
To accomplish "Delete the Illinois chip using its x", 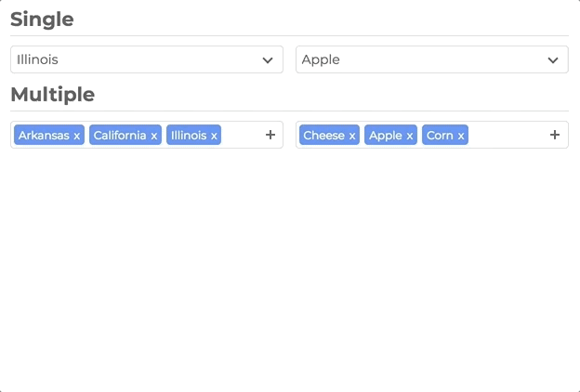I will click(214, 136).
